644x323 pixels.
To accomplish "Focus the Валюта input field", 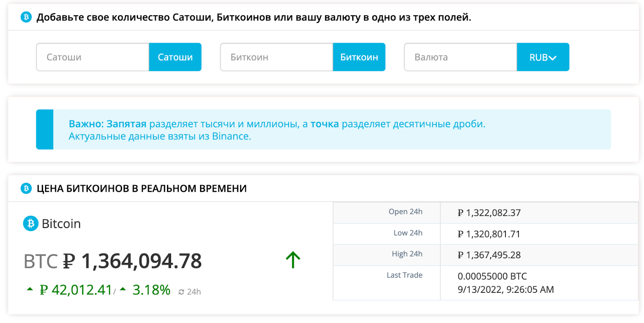I will (x=460, y=57).
